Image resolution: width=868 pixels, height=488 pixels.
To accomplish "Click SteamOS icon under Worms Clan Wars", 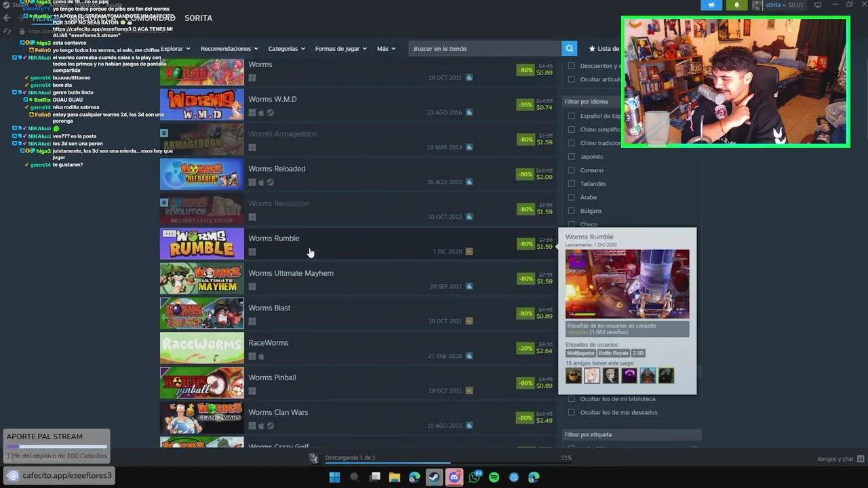I will pyautogui.click(x=271, y=426).
